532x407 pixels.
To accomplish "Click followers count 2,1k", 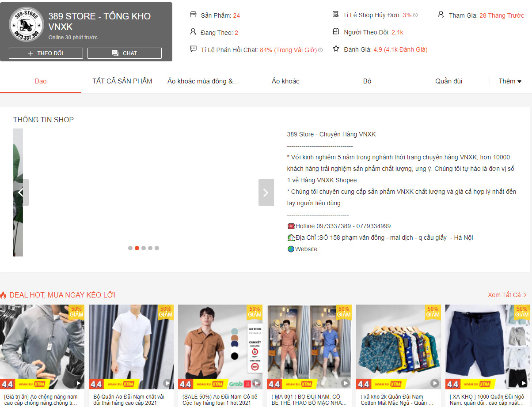I will 397,32.
